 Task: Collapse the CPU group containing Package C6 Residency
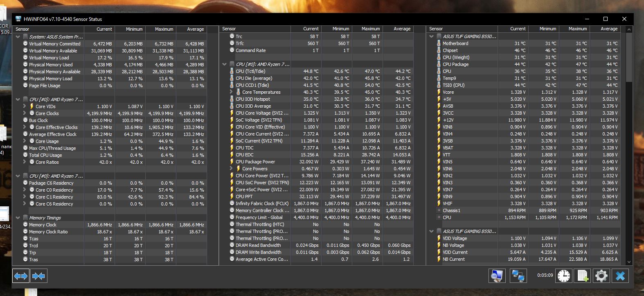(x=18, y=176)
